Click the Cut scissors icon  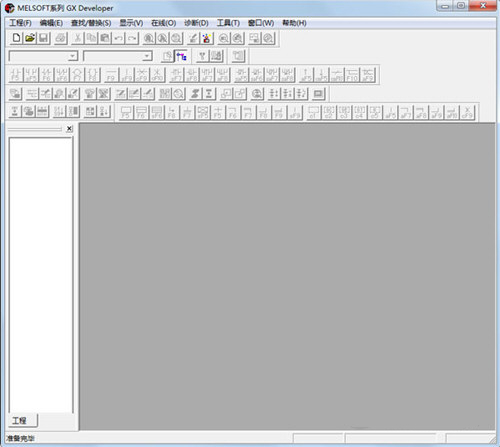coord(78,38)
